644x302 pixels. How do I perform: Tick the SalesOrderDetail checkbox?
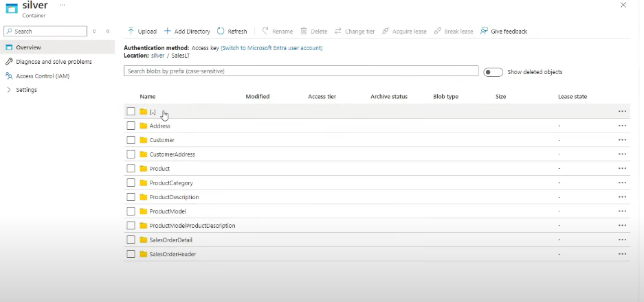[131, 240]
